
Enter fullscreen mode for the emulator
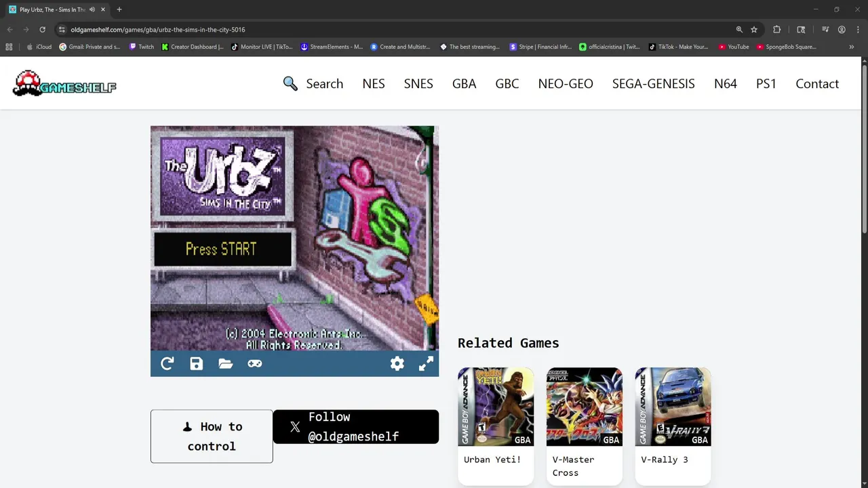click(426, 364)
